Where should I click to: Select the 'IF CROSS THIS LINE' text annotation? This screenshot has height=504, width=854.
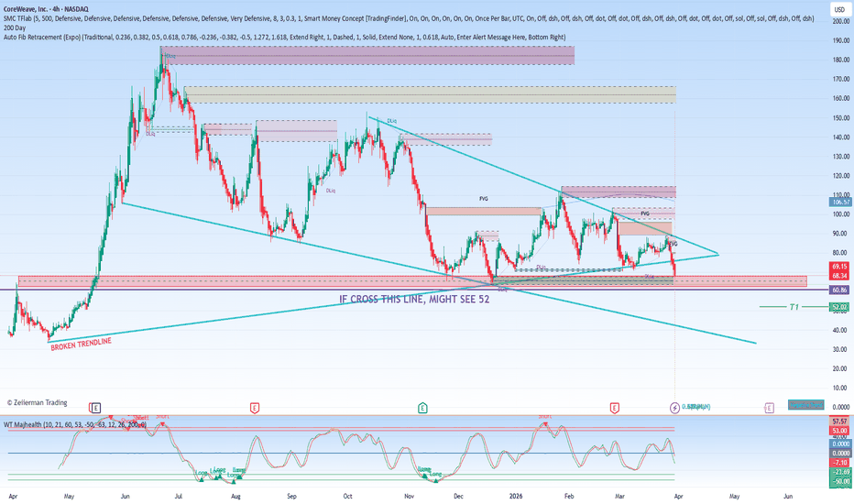click(414, 300)
